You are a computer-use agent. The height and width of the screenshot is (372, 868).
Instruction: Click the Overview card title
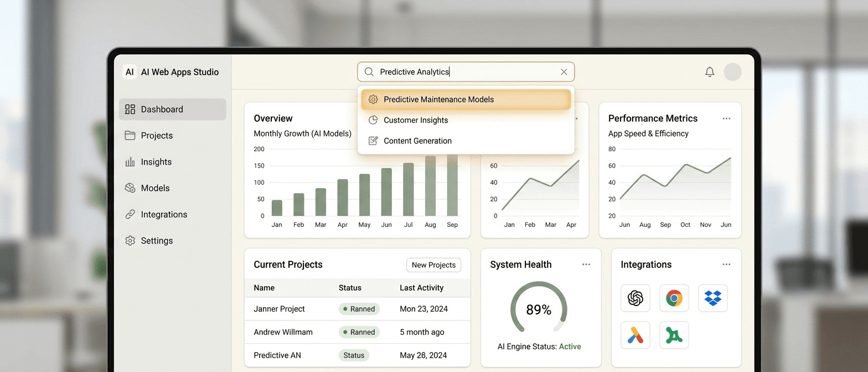pyautogui.click(x=273, y=118)
